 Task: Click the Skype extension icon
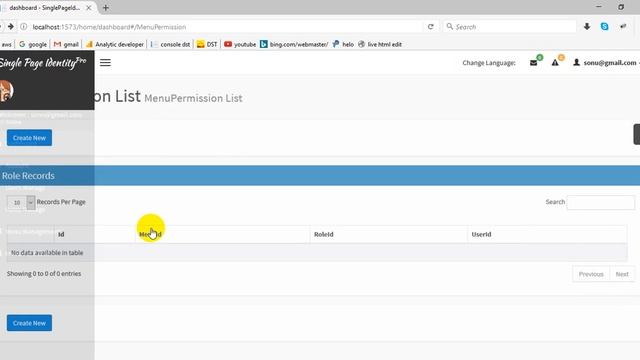coord(604,27)
